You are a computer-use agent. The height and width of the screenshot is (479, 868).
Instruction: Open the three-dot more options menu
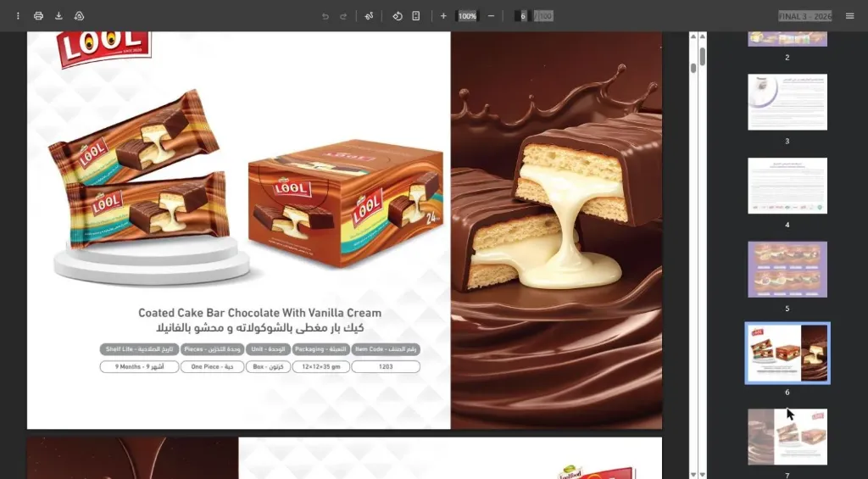click(x=18, y=16)
